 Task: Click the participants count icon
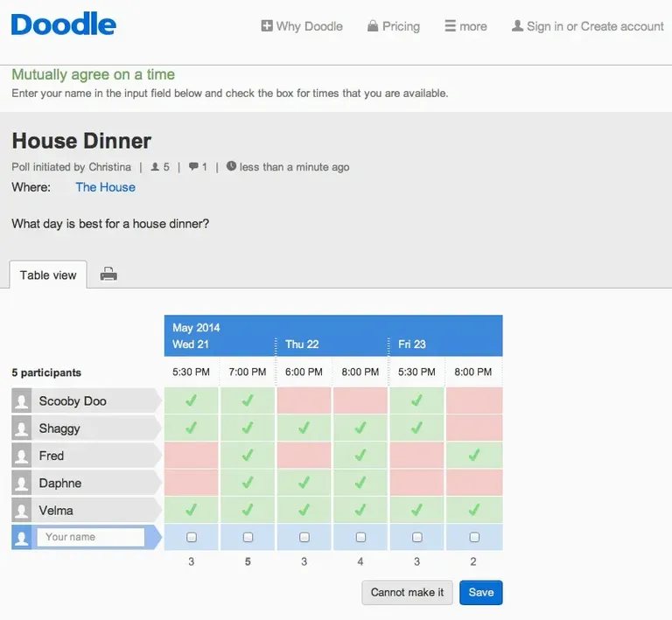pos(155,166)
